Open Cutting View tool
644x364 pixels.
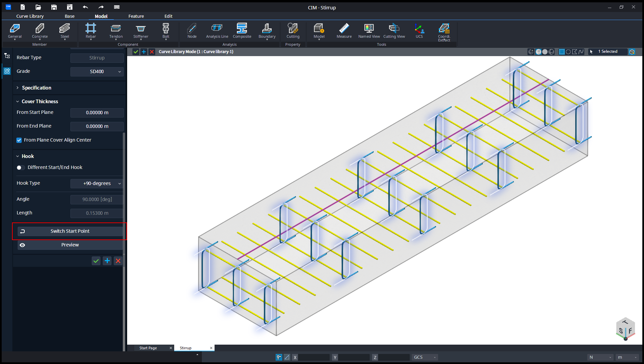(394, 31)
